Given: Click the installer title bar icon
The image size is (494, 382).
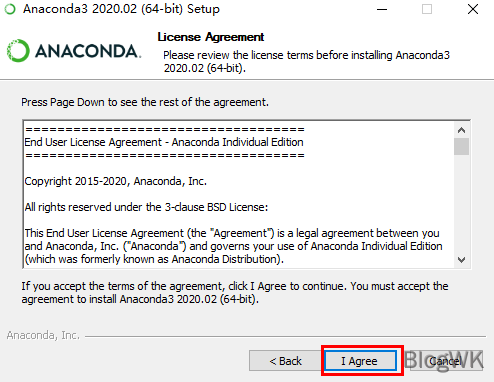Looking at the screenshot, I should pos(10,9).
